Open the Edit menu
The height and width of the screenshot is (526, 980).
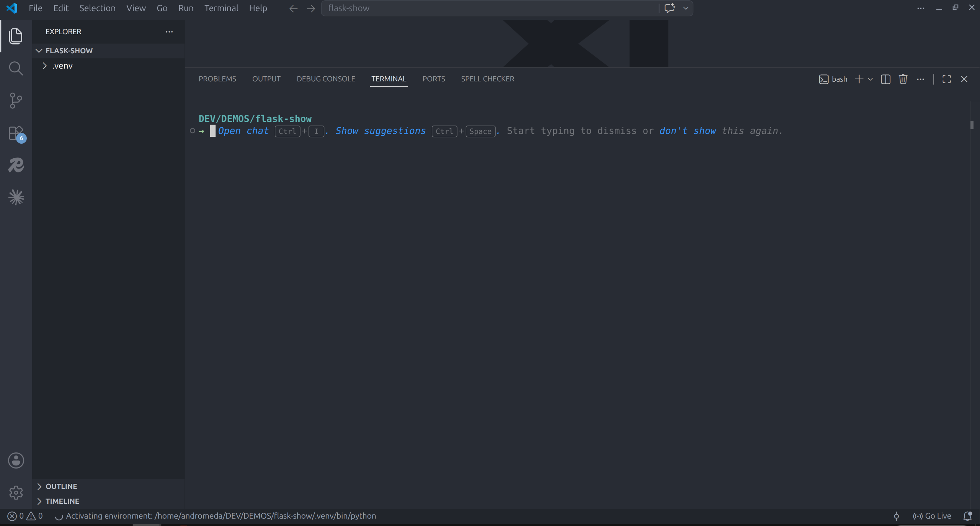click(61, 8)
